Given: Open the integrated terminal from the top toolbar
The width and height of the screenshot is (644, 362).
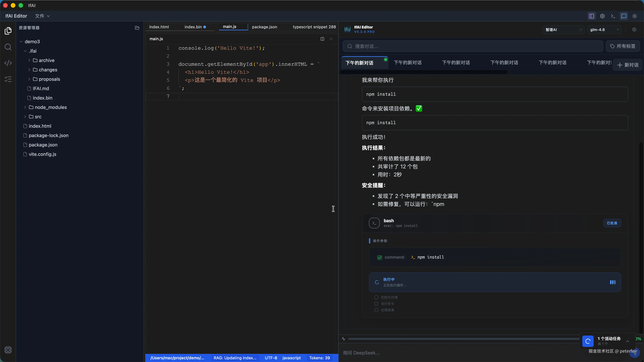Looking at the screenshot, I should tap(613, 16).
